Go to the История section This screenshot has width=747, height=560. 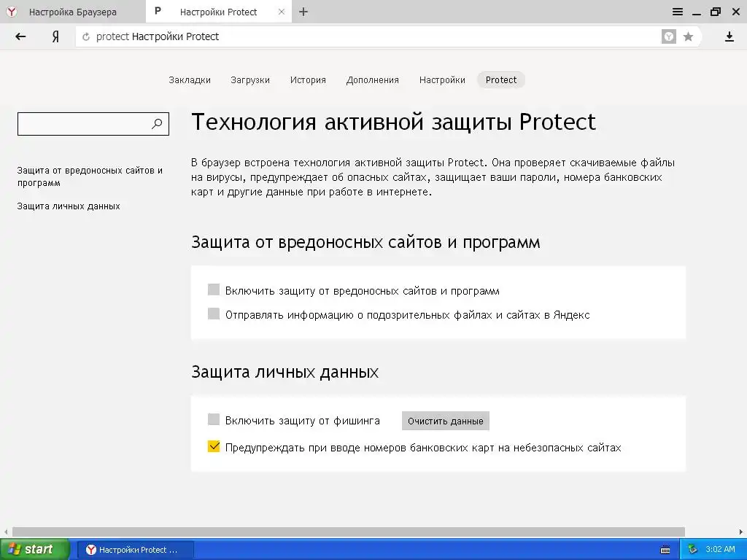pyautogui.click(x=309, y=80)
